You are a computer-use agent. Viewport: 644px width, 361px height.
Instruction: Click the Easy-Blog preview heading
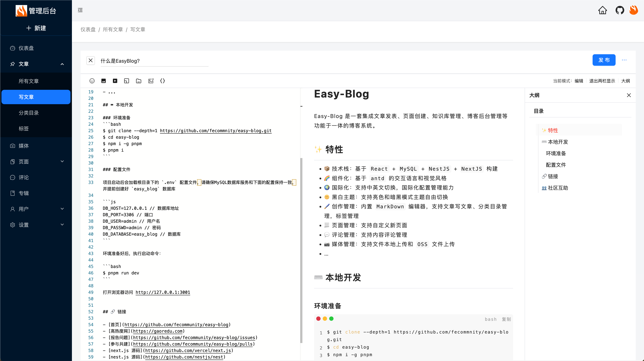(x=341, y=94)
